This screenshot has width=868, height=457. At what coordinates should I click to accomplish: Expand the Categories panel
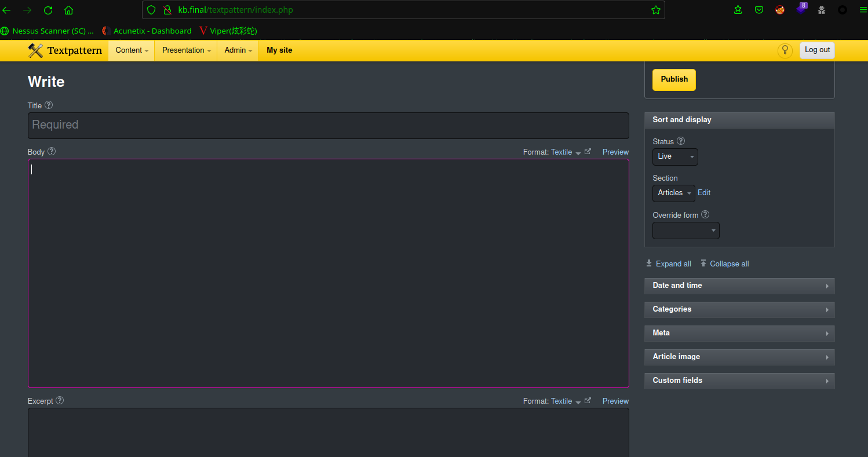coord(739,309)
